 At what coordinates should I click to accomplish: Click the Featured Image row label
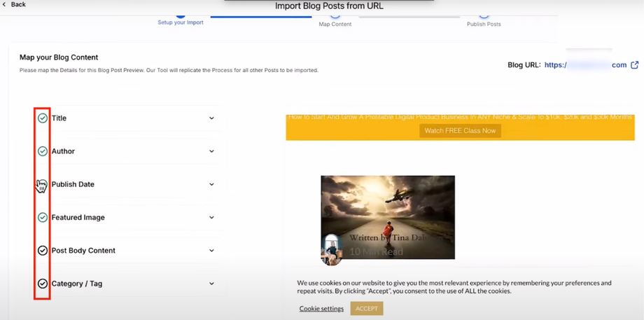click(x=78, y=217)
